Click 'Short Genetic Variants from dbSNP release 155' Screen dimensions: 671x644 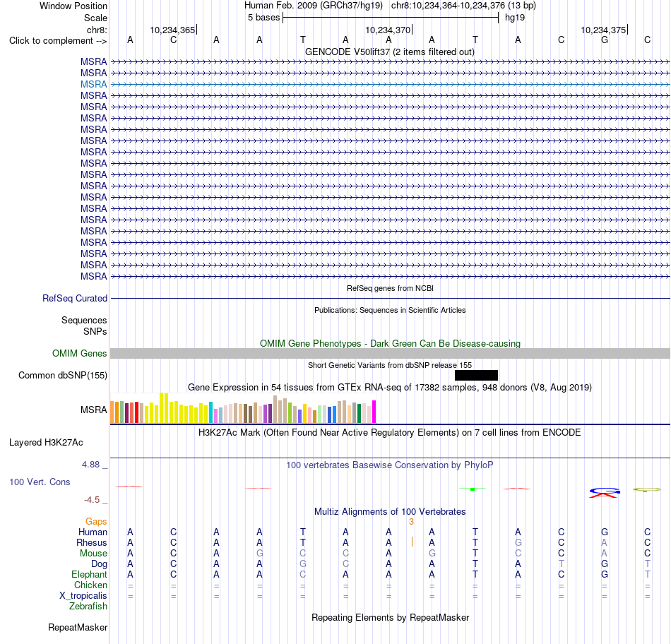[x=390, y=366]
